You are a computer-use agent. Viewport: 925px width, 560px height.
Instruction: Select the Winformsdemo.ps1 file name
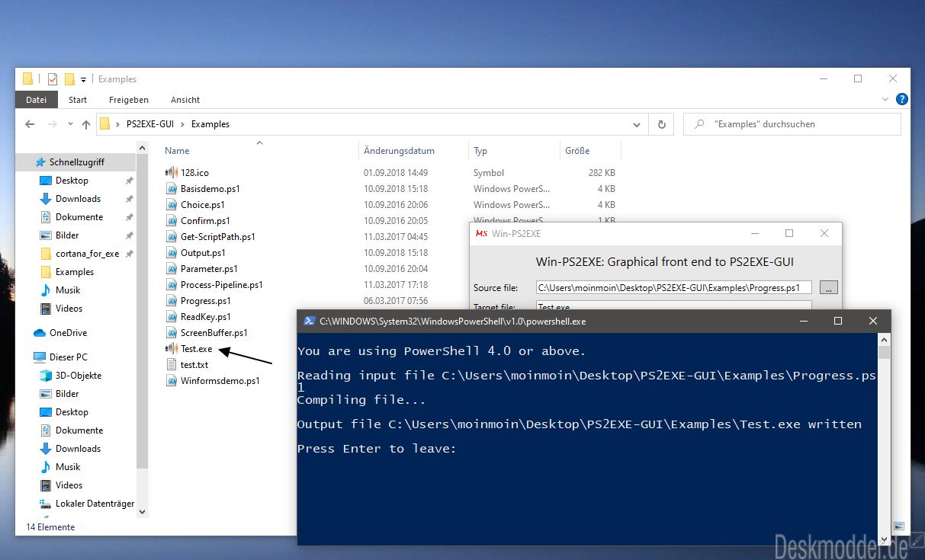(220, 381)
